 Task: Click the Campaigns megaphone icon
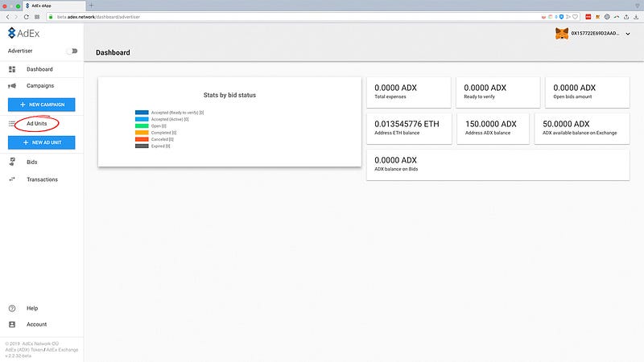[x=12, y=86]
